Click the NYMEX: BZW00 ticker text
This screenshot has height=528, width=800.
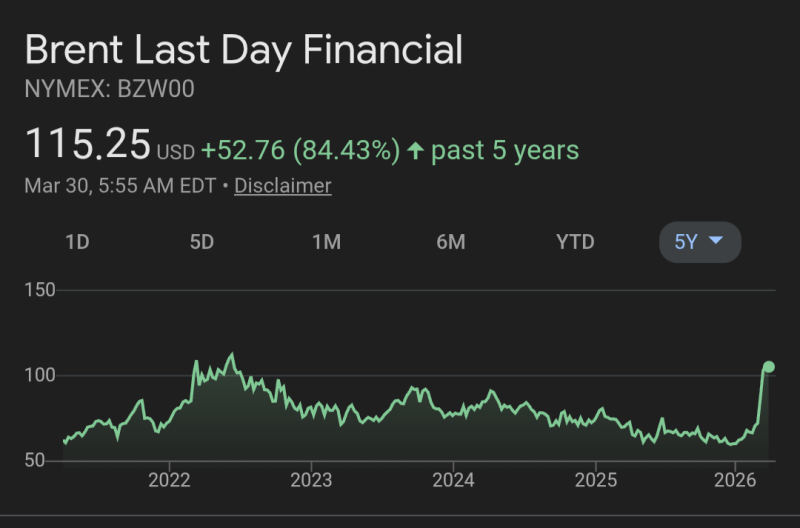pyautogui.click(x=109, y=89)
